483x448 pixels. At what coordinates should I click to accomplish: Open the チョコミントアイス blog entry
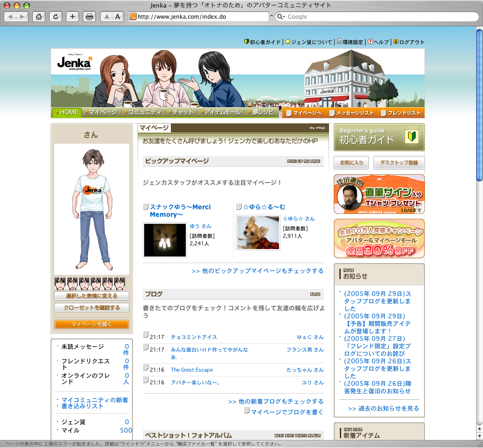194,337
